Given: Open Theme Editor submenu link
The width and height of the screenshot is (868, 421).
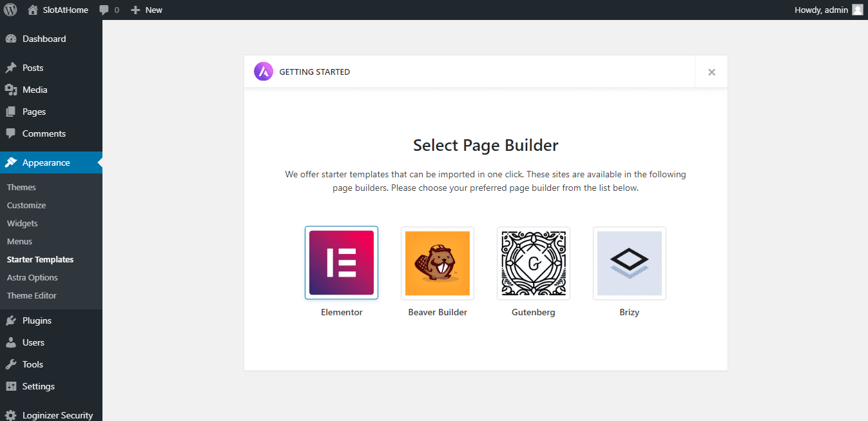Looking at the screenshot, I should tap(32, 295).
